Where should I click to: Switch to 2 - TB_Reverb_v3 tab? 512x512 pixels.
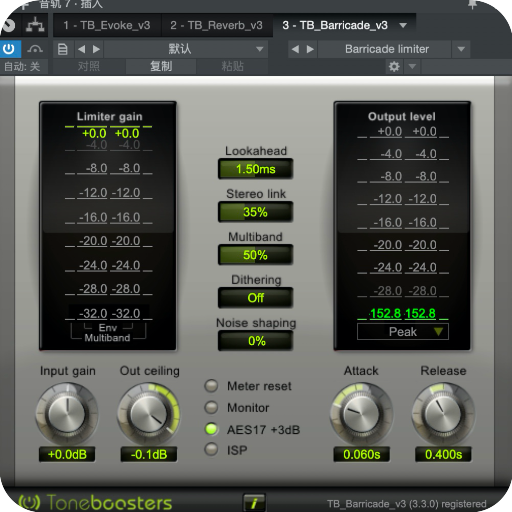click(216, 25)
